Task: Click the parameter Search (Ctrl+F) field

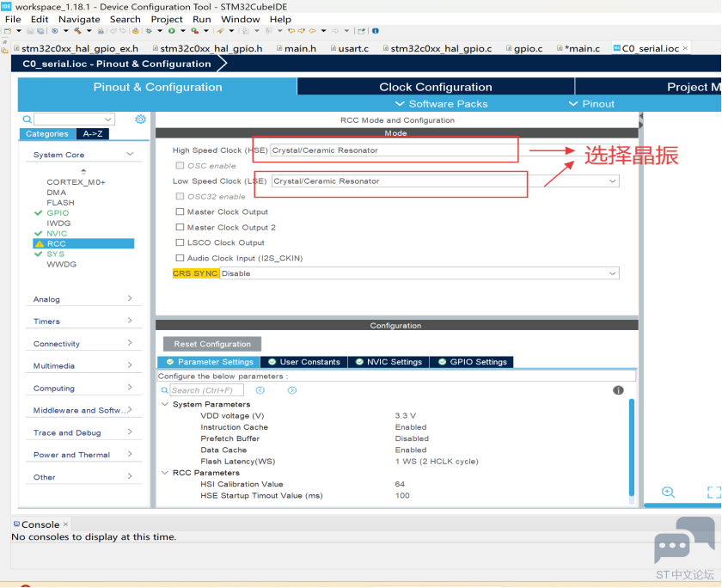Action: pos(207,390)
